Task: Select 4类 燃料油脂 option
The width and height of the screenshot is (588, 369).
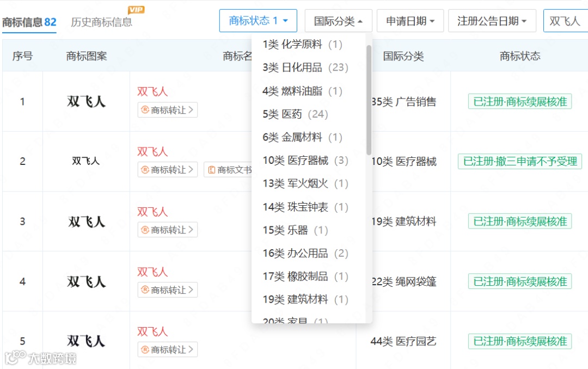Action: (x=303, y=91)
